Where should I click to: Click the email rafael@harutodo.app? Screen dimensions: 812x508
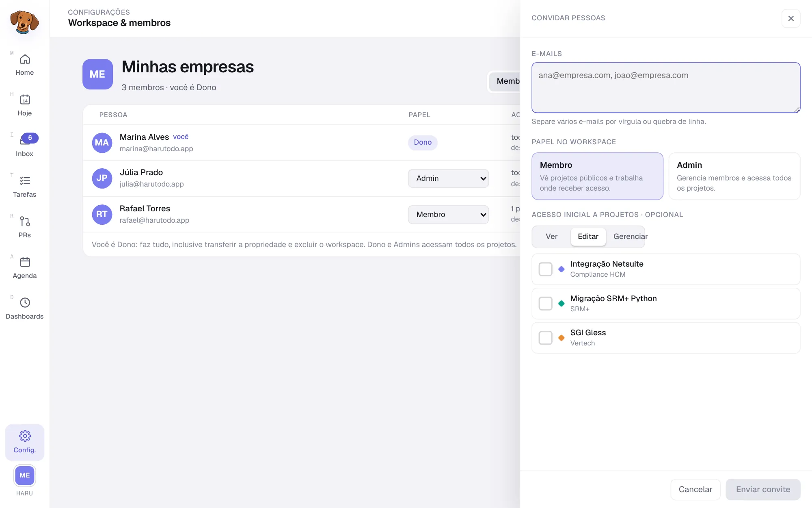coord(154,220)
